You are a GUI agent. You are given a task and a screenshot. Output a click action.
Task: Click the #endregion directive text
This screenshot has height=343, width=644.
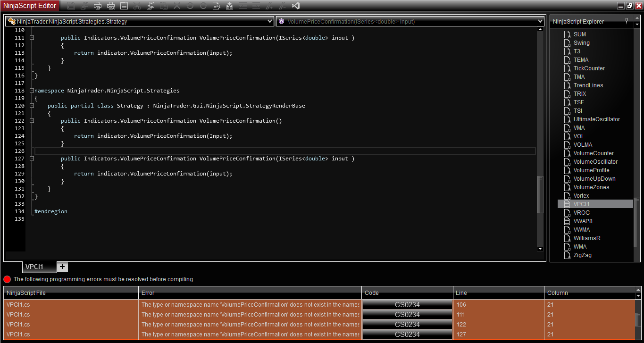click(x=51, y=211)
